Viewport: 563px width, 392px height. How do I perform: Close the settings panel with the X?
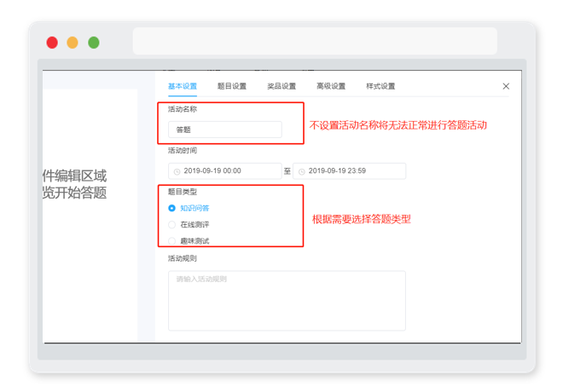pos(506,86)
